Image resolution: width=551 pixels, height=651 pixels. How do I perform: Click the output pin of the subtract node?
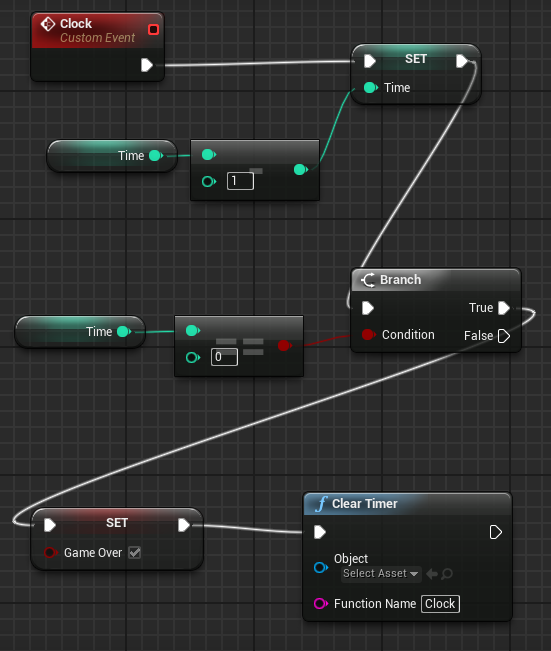pos(301,169)
